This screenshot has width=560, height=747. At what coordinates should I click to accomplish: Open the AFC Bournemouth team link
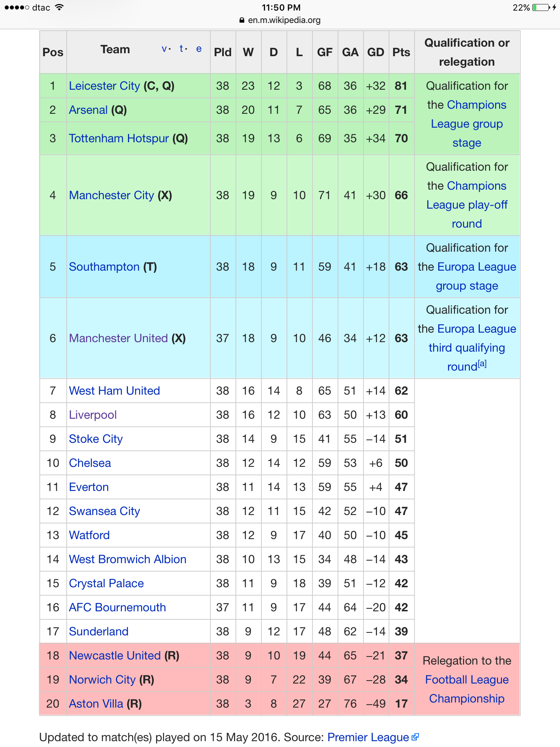[117, 607]
